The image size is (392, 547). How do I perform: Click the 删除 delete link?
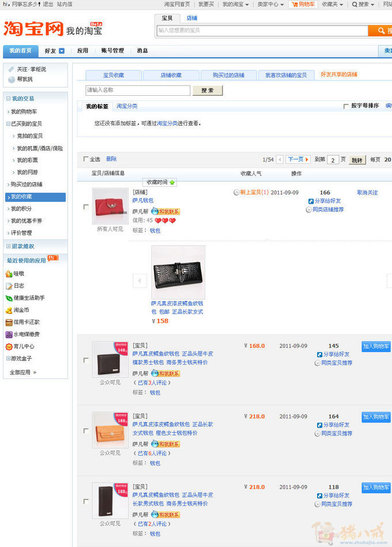[x=111, y=159]
